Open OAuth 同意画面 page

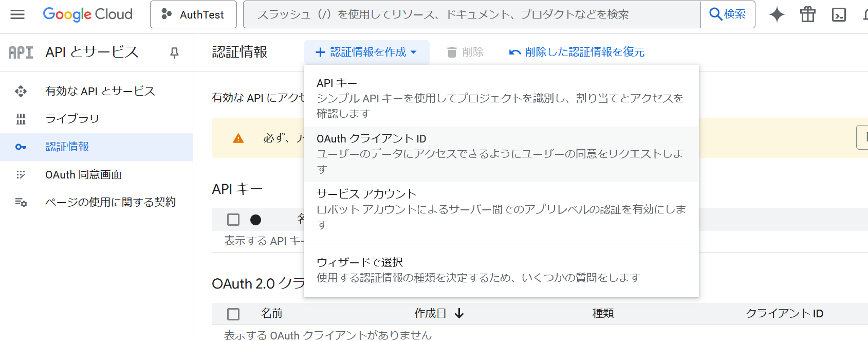[x=83, y=175]
